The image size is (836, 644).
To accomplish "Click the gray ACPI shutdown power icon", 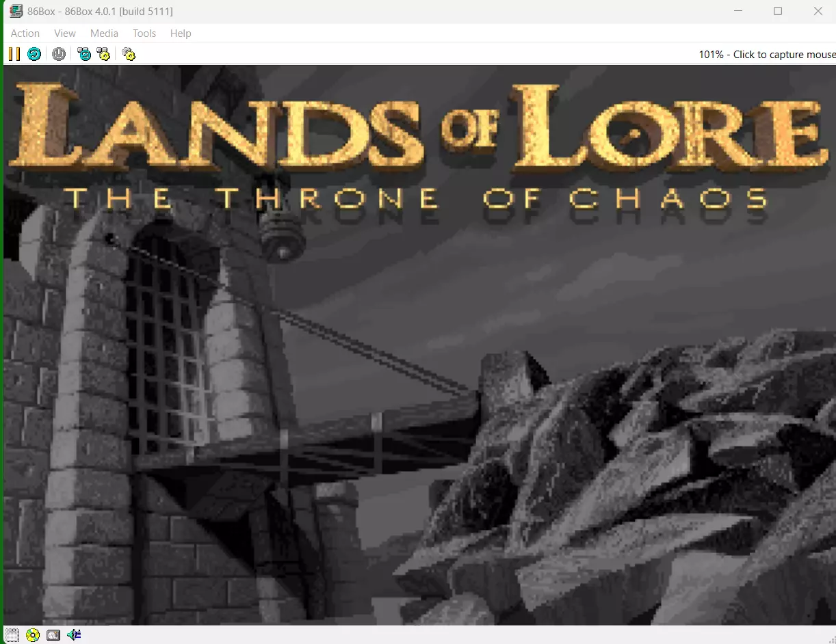I will tap(59, 54).
